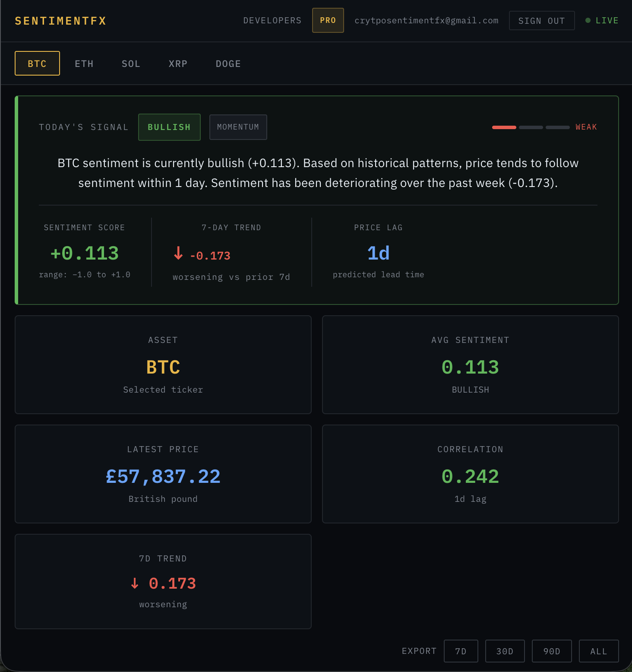Click the SentimentFX logo
The image size is (632, 672).
click(x=60, y=21)
